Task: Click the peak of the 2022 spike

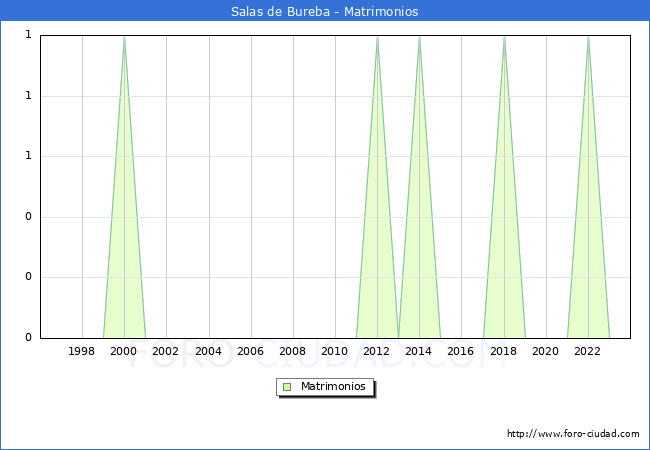Action: point(588,38)
